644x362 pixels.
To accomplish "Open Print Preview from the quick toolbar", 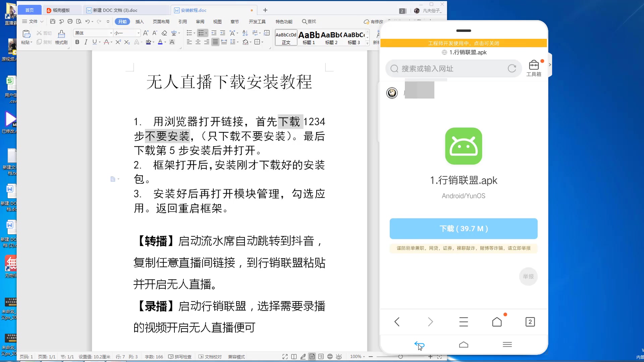I will click(x=79, y=21).
